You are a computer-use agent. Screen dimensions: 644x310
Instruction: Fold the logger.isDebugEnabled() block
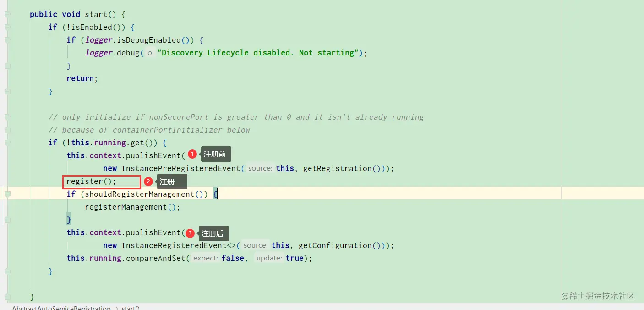coord(7,40)
